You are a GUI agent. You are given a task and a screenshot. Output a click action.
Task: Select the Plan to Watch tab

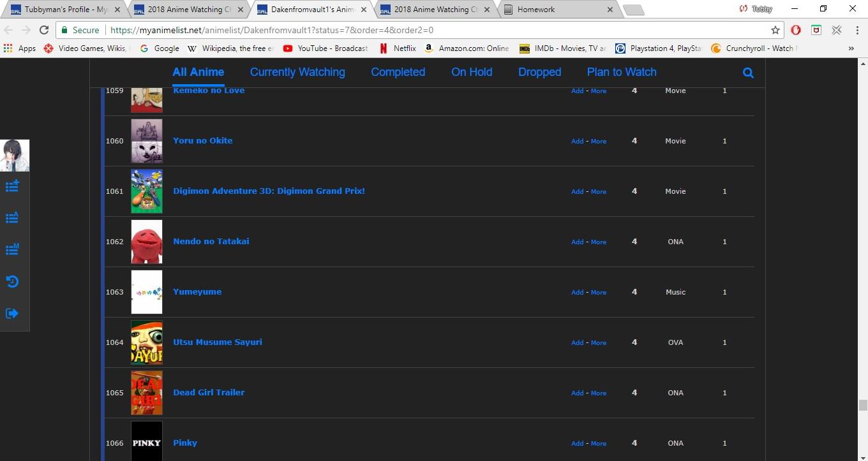coord(621,72)
